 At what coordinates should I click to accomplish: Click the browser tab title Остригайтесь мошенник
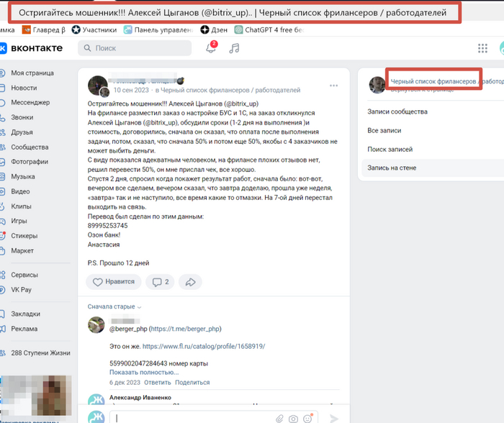pyautogui.click(x=233, y=12)
